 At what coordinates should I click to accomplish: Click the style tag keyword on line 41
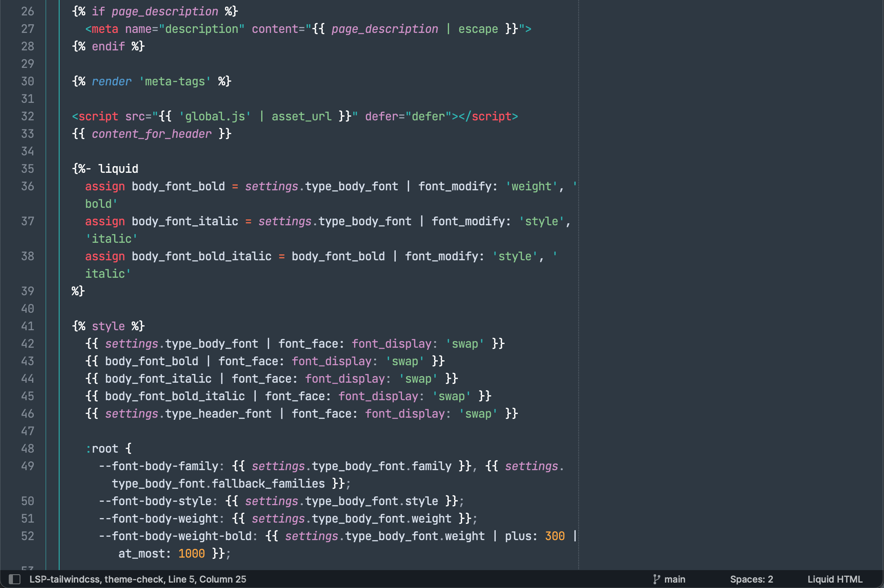(108, 326)
